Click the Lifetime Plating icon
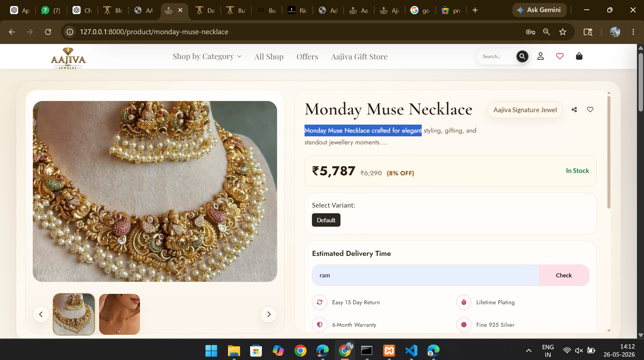 coord(464,302)
